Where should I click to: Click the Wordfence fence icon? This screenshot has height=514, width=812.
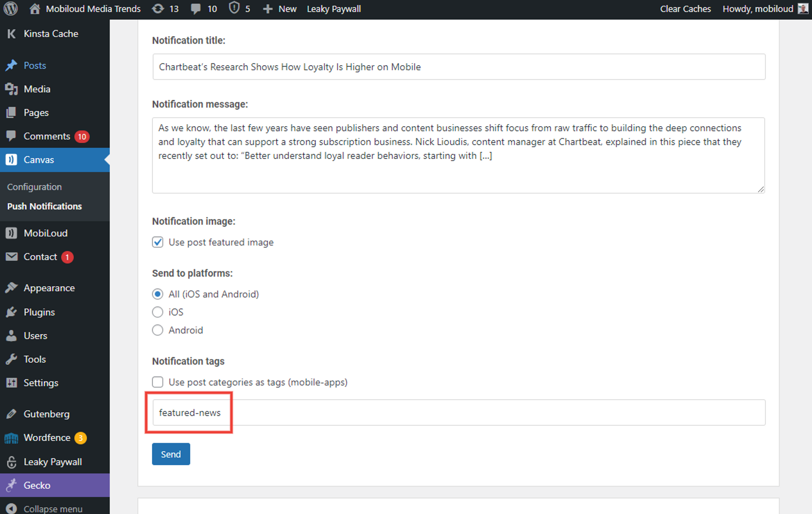click(11, 438)
